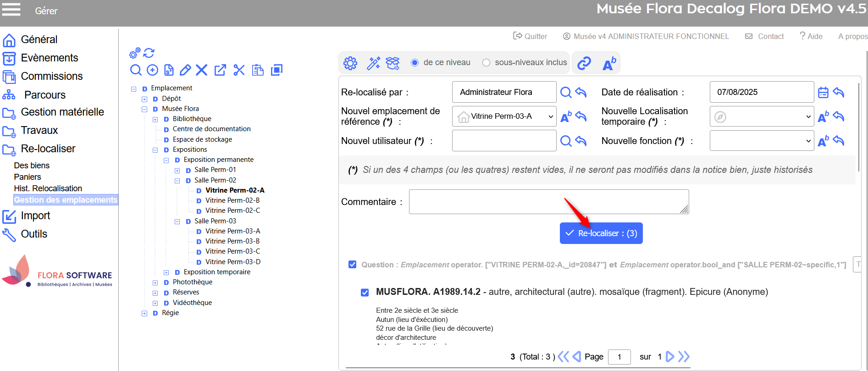Click the X delete icon in tree toolbar
Screen dimensions: 868x371
202,70
